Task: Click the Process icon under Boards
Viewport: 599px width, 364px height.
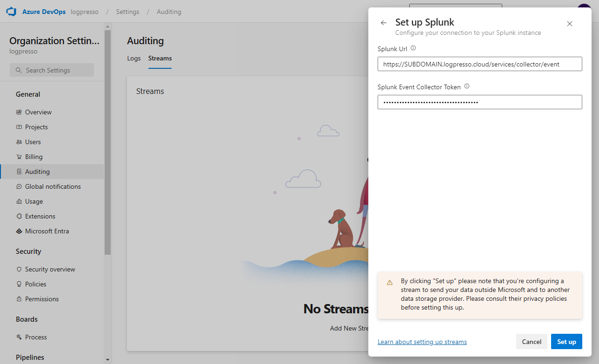Action: pyautogui.click(x=19, y=337)
